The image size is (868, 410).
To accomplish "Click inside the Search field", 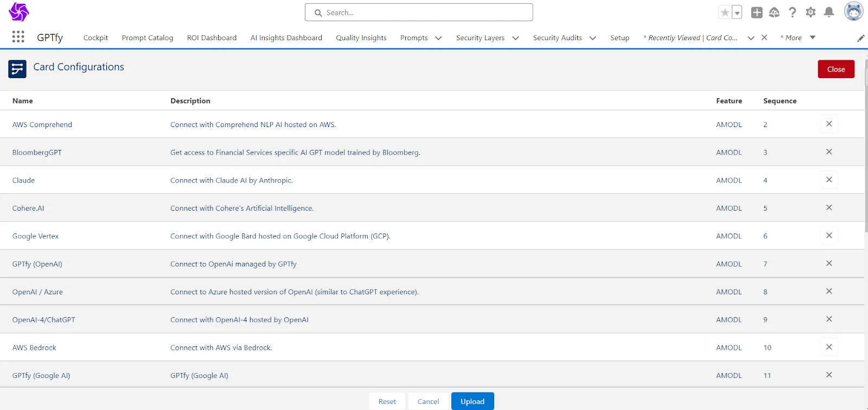I will tap(419, 12).
